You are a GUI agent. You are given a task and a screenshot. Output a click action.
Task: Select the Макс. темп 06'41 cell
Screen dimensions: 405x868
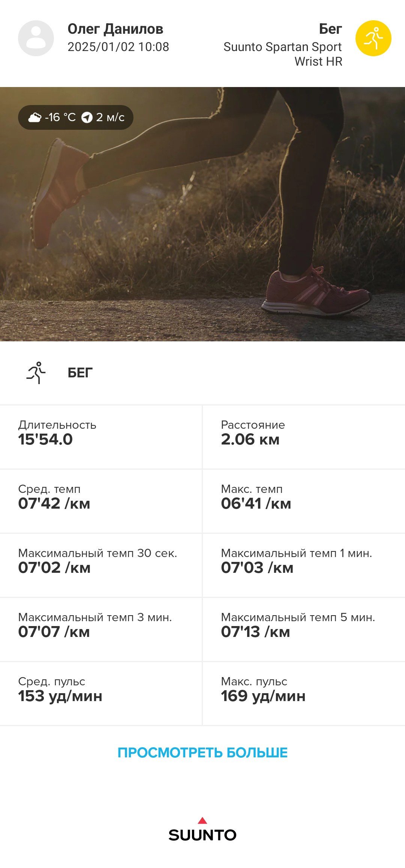[304, 501]
